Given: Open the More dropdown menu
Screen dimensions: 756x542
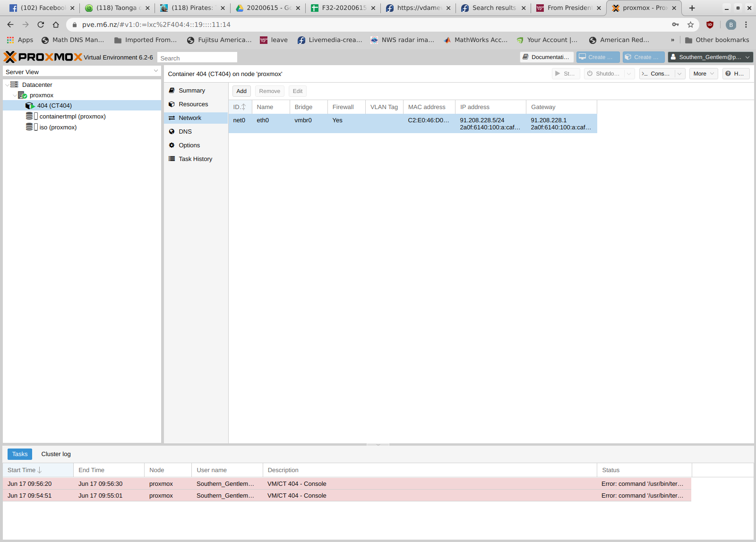Looking at the screenshot, I should 704,74.
